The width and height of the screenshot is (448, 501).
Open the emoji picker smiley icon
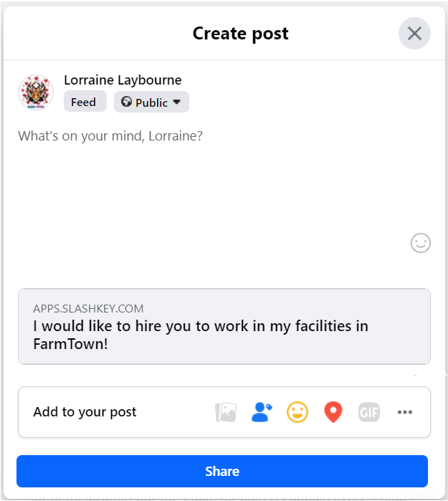pyautogui.click(x=420, y=243)
